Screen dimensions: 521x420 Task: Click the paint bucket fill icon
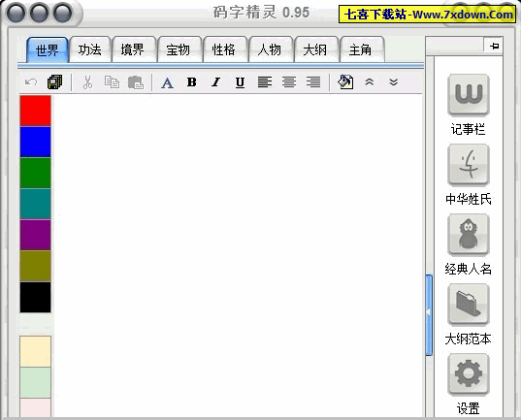[345, 82]
